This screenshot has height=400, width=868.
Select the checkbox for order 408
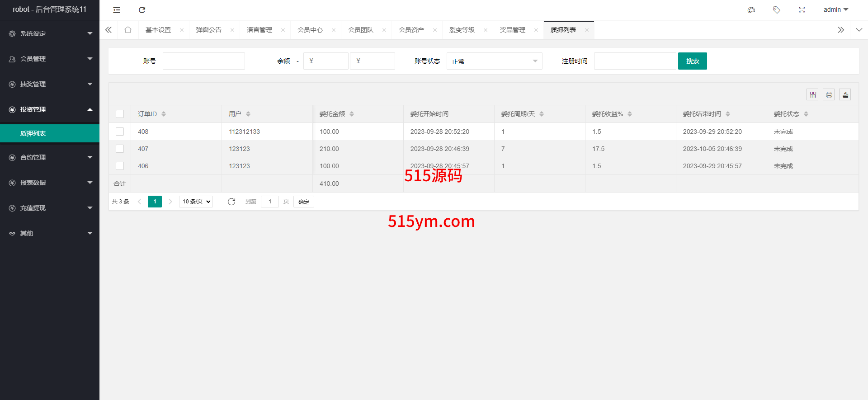click(120, 132)
